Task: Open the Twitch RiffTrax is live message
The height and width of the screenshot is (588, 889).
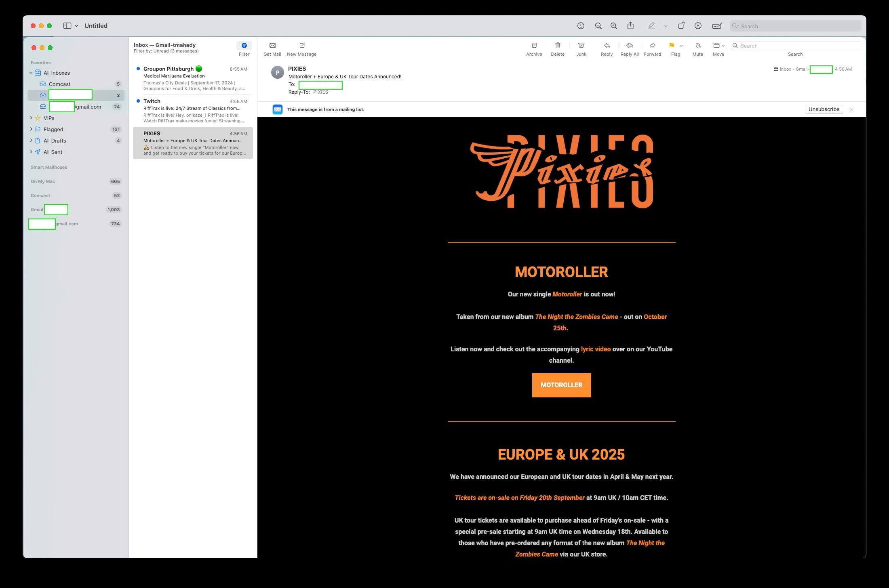Action: (193, 111)
